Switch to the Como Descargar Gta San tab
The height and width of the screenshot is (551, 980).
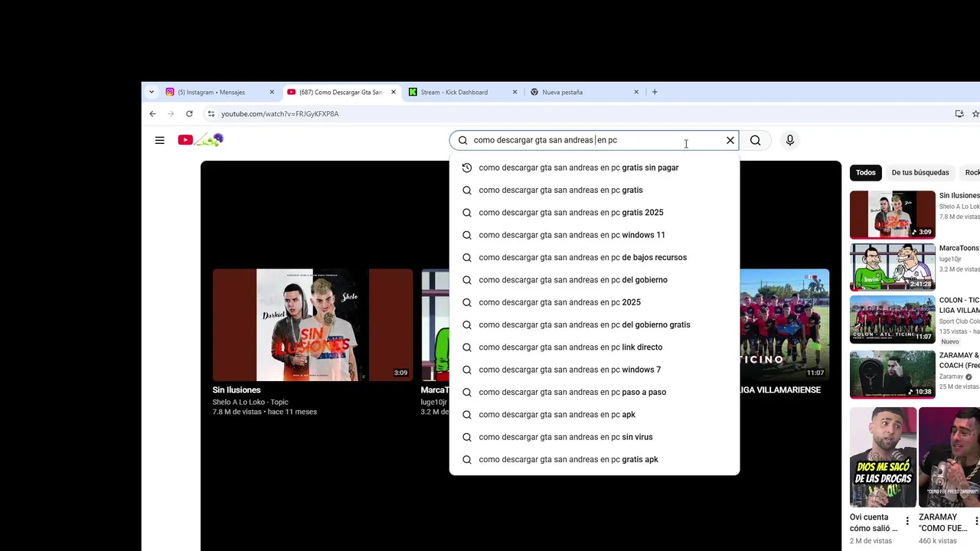(x=335, y=92)
